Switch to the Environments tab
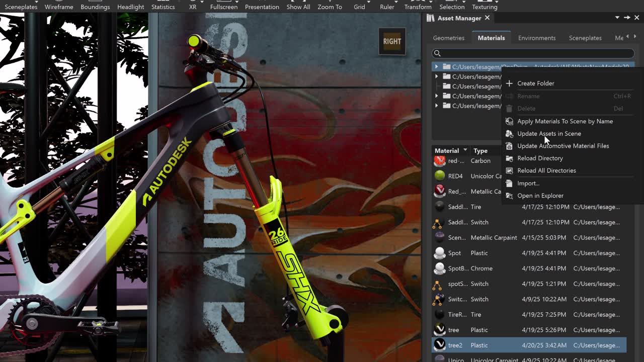This screenshot has height=362, width=644. point(537,38)
